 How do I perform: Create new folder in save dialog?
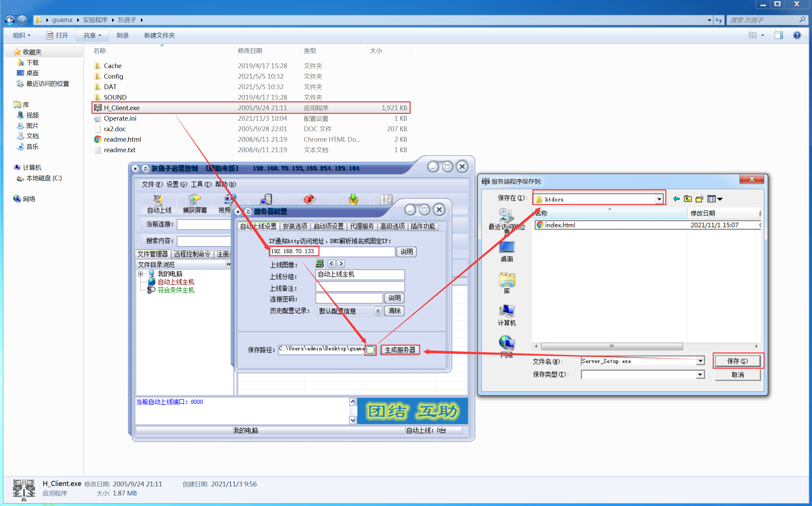(700, 199)
